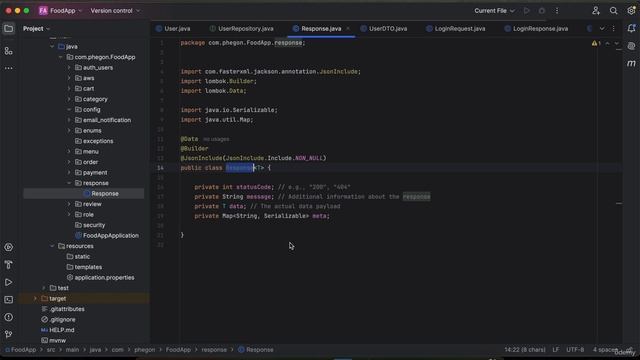Select FoodAppApplication in project tree

coord(107,236)
